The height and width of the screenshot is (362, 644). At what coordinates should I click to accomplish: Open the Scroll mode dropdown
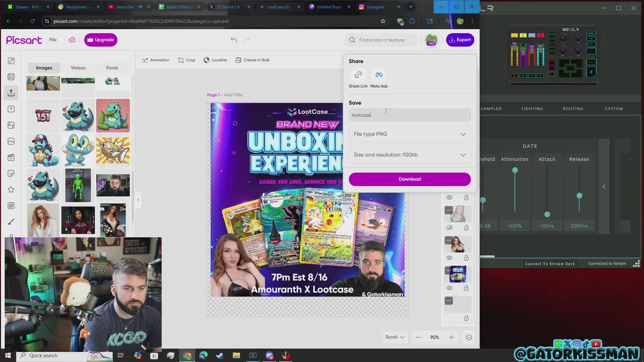pos(395,337)
